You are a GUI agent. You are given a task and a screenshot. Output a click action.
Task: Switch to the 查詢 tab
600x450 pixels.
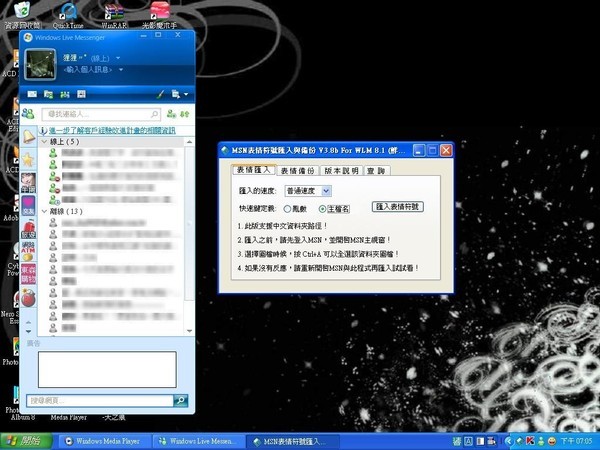pyautogui.click(x=376, y=171)
